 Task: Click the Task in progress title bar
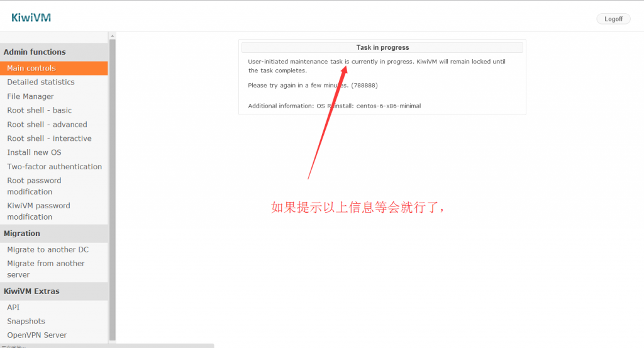point(382,48)
